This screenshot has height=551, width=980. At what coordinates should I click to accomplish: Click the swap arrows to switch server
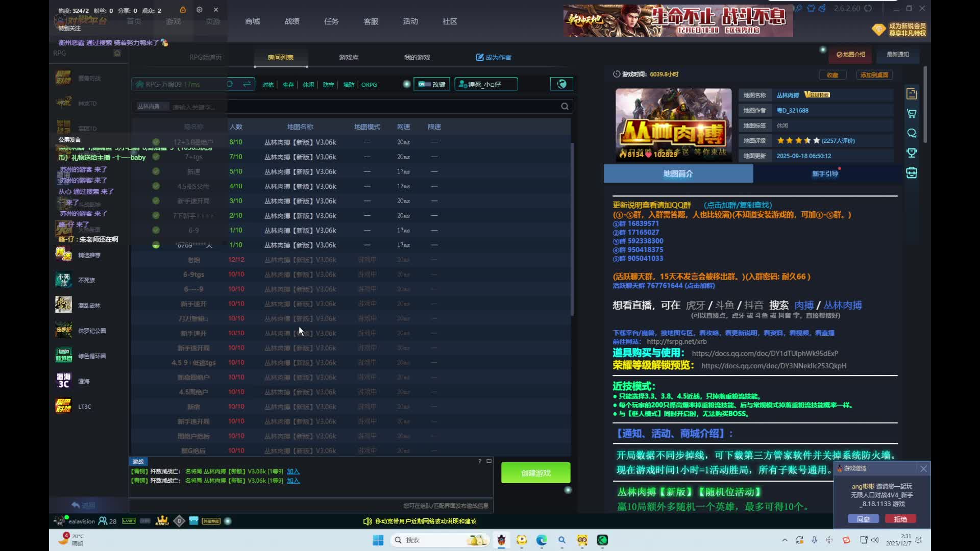247,84
